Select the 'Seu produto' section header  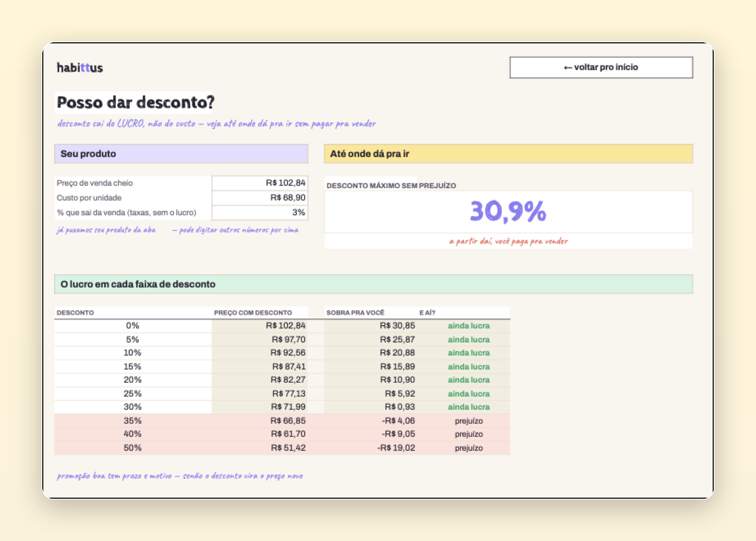coord(181,154)
